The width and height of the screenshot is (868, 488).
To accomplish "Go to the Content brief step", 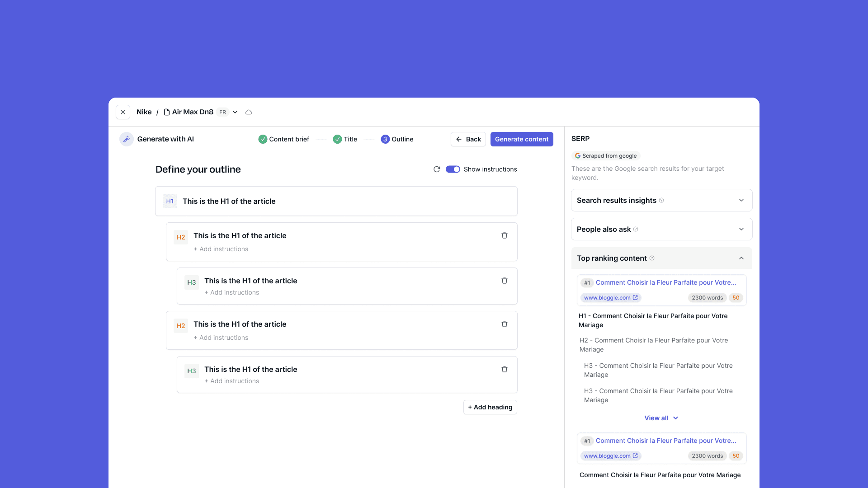I will pos(284,139).
